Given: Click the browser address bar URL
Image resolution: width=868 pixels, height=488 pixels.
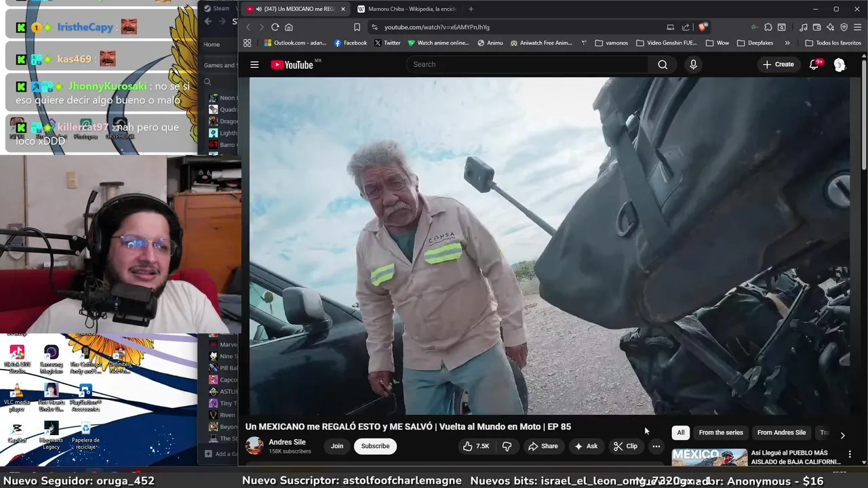Looking at the screenshot, I should tap(437, 27).
